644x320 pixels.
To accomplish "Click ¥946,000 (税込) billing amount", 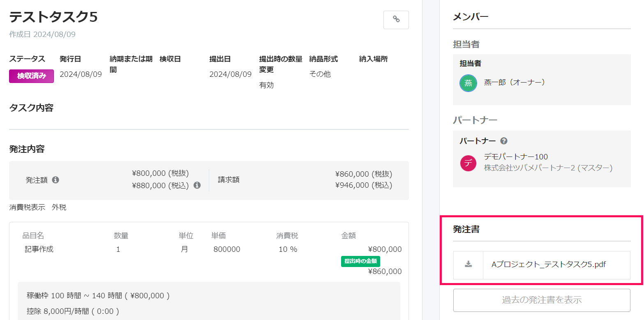I will pos(364,185).
